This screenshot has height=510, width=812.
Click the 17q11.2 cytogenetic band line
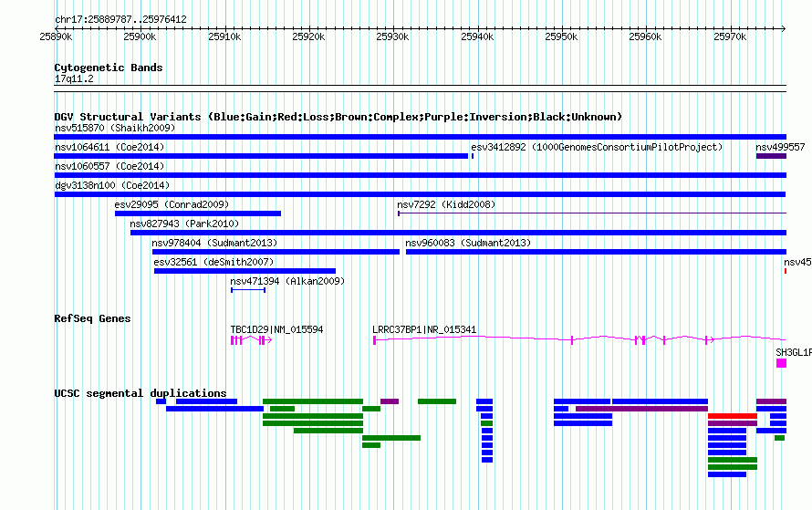pyautogui.click(x=420, y=88)
